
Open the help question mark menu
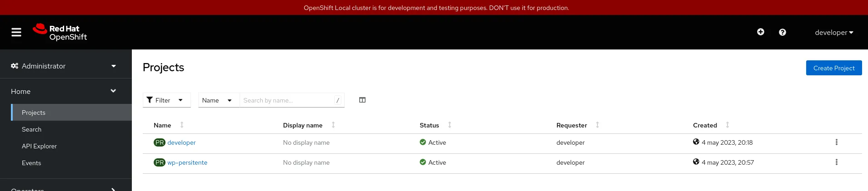click(x=782, y=32)
